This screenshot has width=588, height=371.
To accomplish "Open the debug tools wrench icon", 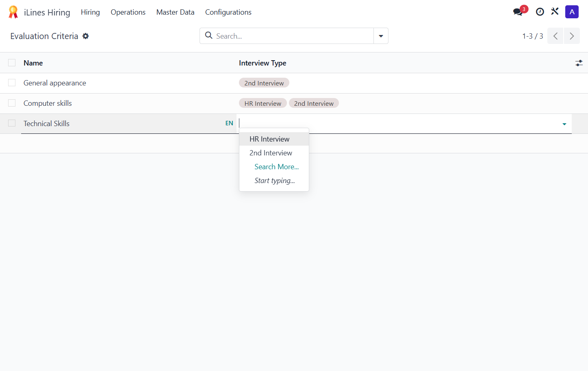I will [x=555, y=12].
